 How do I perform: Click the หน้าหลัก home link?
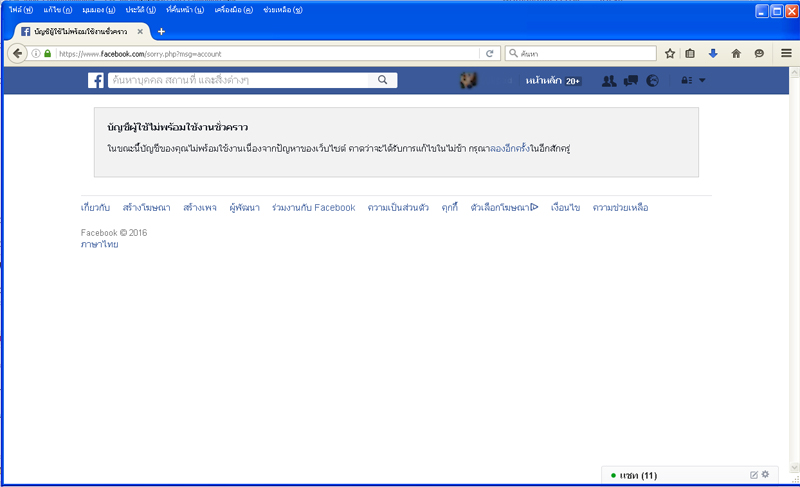(543, 81)
